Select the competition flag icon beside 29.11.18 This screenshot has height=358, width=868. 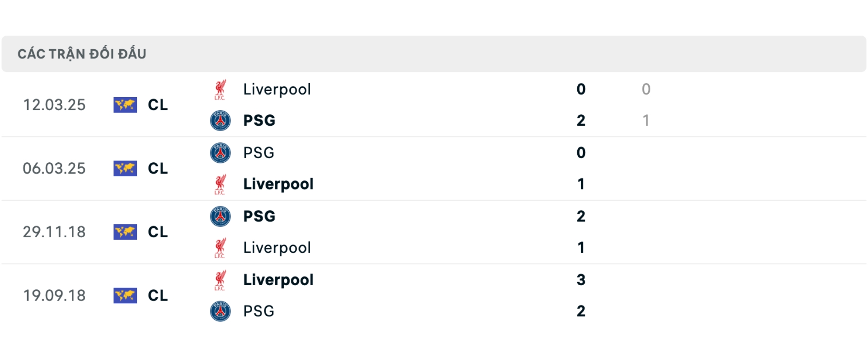coord(125,232)
